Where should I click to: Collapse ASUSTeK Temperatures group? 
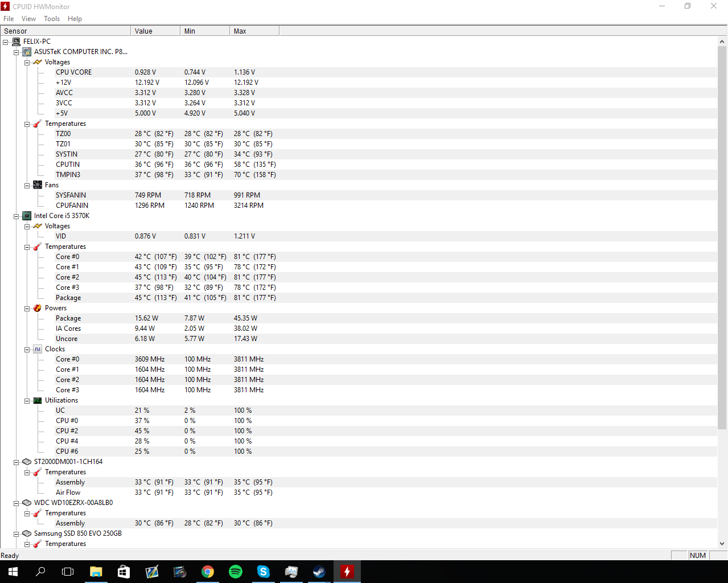click(x=27, y=124)
